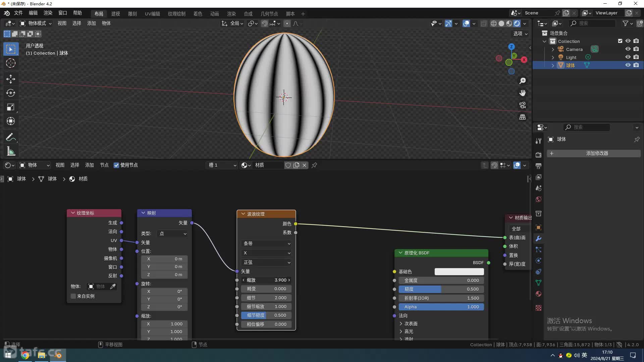Open the material slot 槽 1 dropdown
The width and height of the screenshot is (644, 362).
tap(222, 165)
